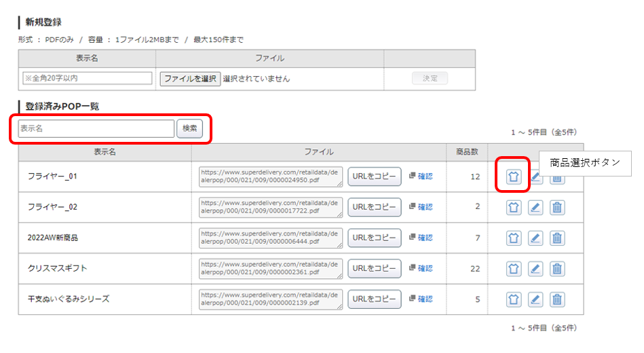
Task: Click the 決定 button
Action: coord(430,78)
